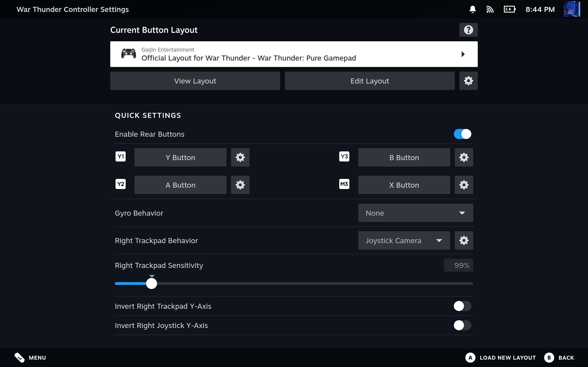Image resolution: width=588 pixels, height=367 pixels.
Task: Toggle Invert Right Trackpad Y-Axis
Action: [462, 306]
